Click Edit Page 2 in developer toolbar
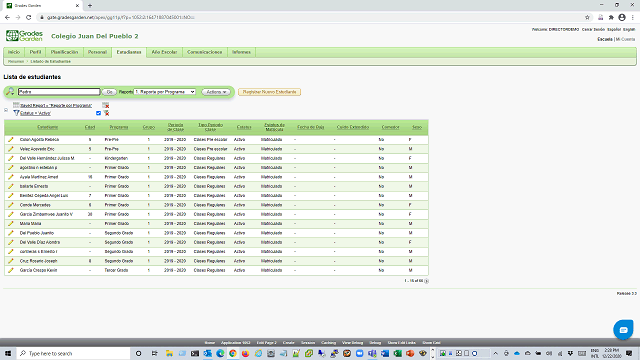Screen dimensions: 640x360 [267, 342]
